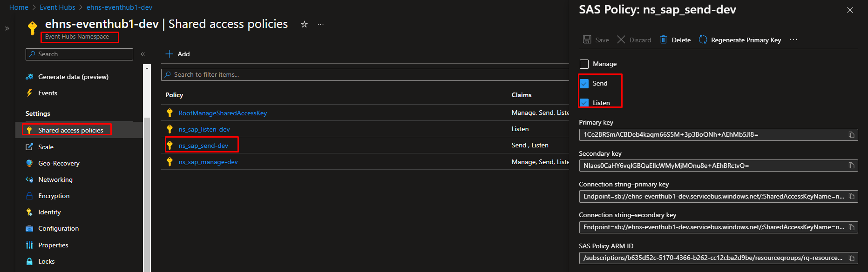Click the Encryption padlock icon
The image size is (868, 272).
29,196
